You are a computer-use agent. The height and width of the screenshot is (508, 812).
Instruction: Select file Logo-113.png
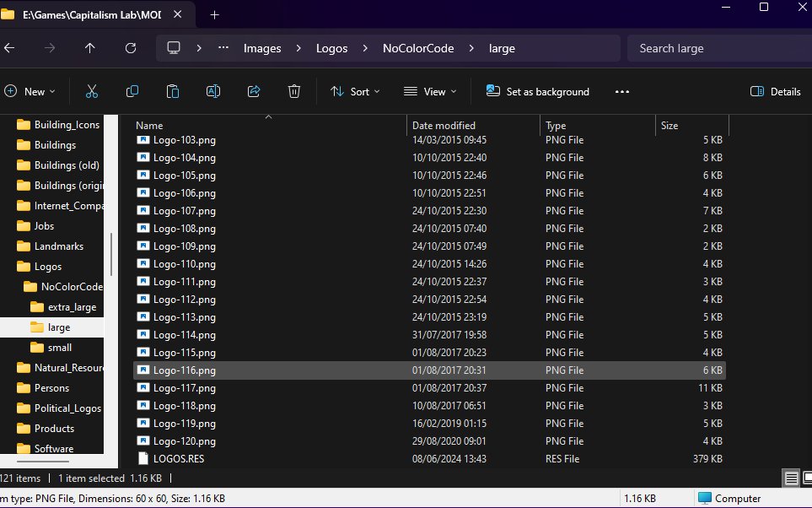429,317
